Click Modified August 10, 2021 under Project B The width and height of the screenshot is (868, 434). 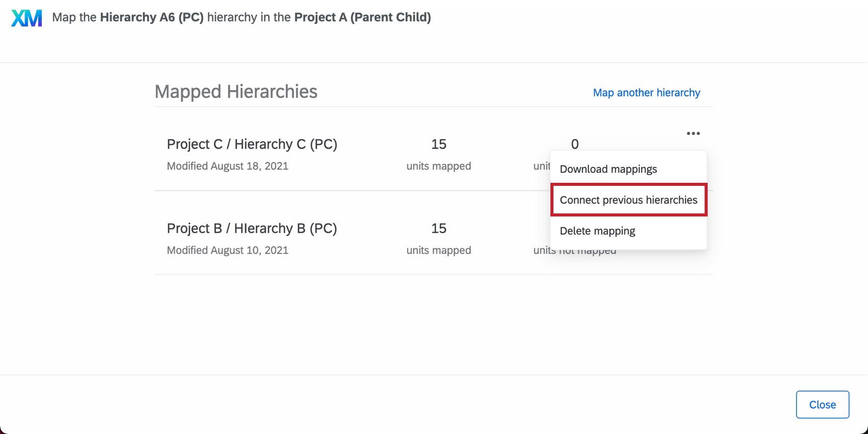[227, 250]
